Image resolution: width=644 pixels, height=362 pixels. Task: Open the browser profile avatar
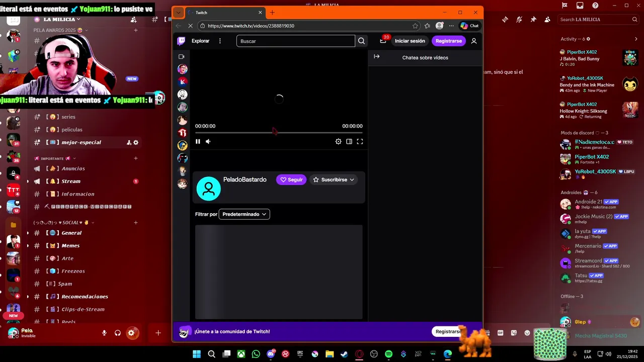(x=440, y=26)
